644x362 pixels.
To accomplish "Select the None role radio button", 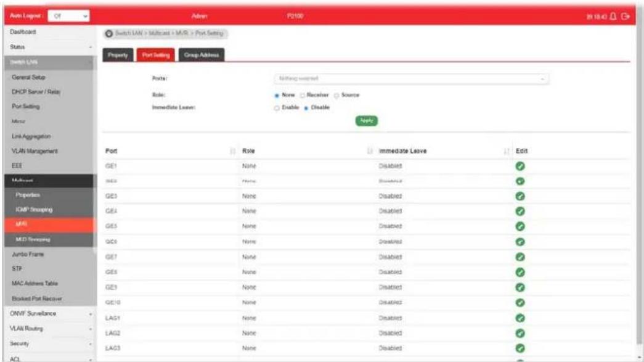I will coord(277,96).
